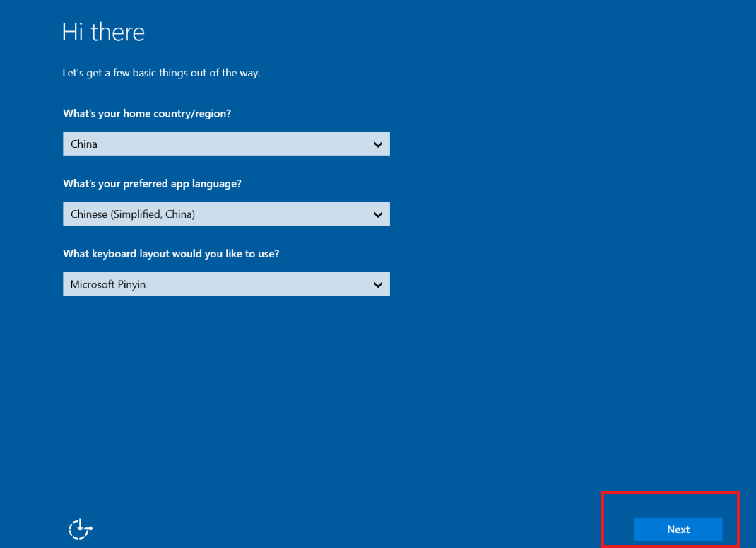Confirm region settings by pressing Next
756x548 pixels.
678,529
